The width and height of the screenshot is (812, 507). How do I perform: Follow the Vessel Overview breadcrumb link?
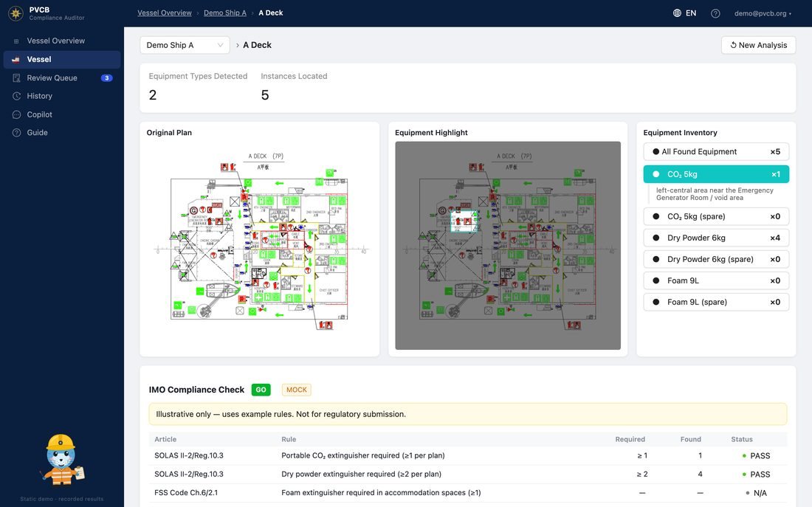tap(164, 13)
